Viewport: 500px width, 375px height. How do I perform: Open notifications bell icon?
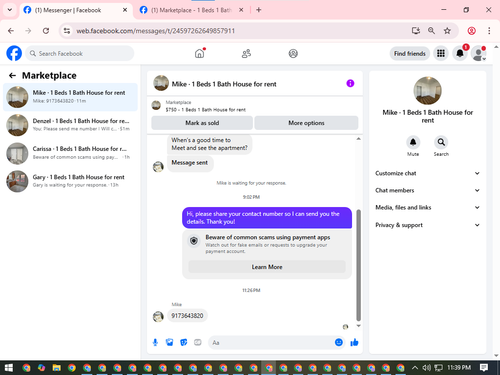(460, 53)
